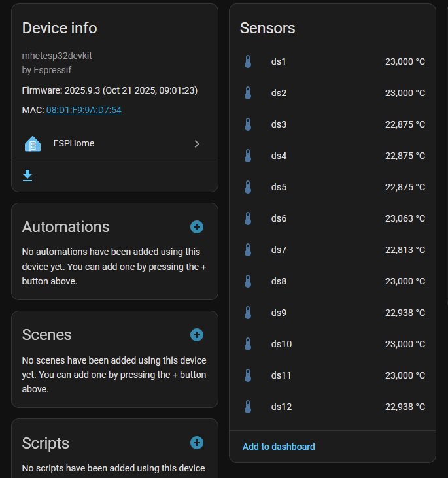Add a new script with plus icon
This screenshot has width=448, height=478.
pos(197,443)
